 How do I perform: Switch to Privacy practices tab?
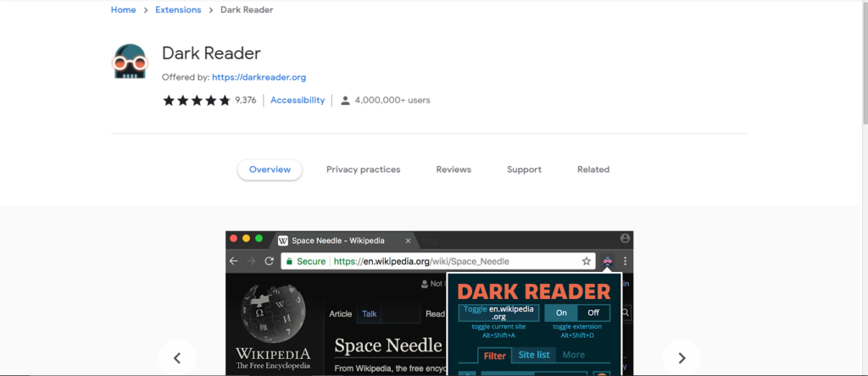tap(363, 169)
